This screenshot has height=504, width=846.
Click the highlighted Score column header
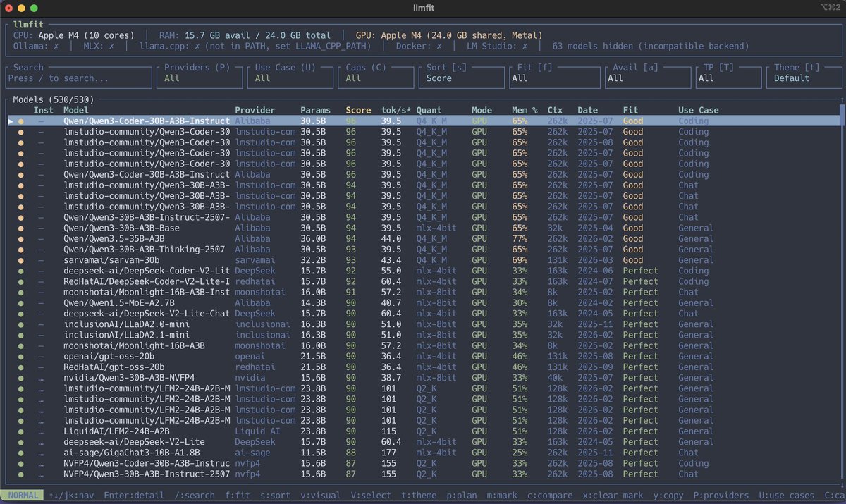(358, 110)
